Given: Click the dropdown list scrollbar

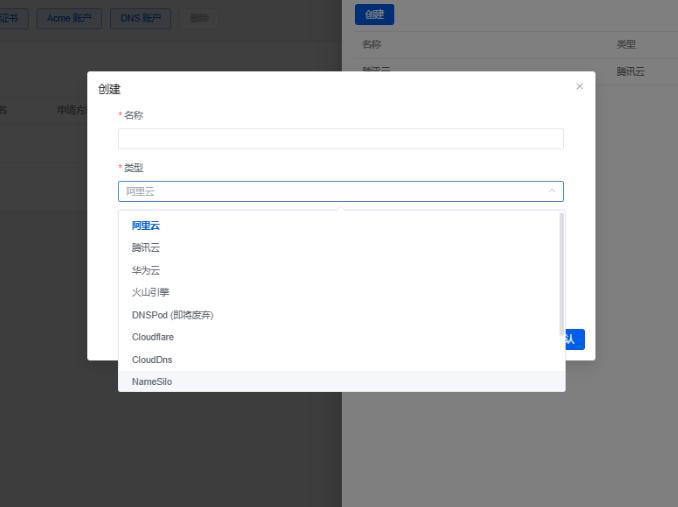Looking at the screenshot, I should click(x=562, y=274).
